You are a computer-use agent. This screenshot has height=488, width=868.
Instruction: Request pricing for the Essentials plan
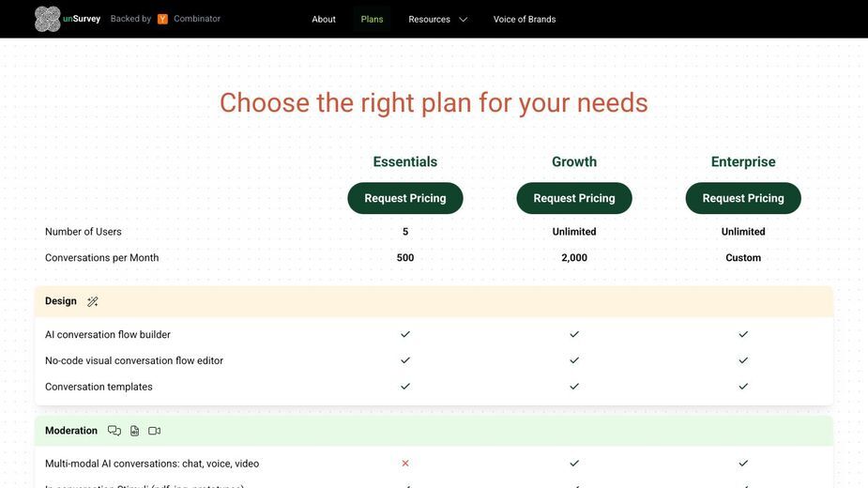click(405, 198)
